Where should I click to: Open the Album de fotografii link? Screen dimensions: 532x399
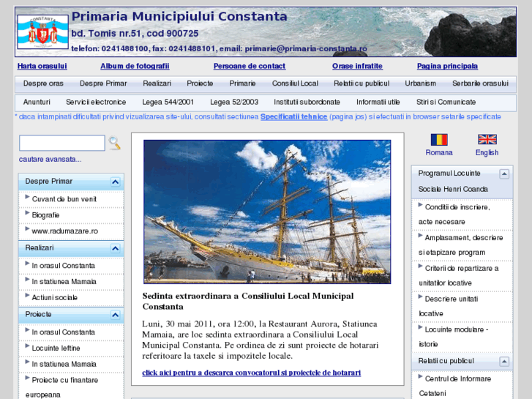[x=135, y=66]
